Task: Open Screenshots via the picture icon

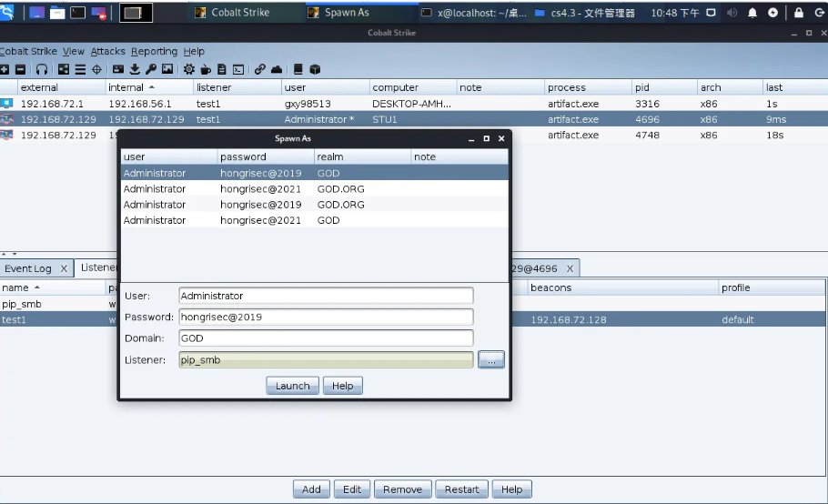Action: pos(167,69)
